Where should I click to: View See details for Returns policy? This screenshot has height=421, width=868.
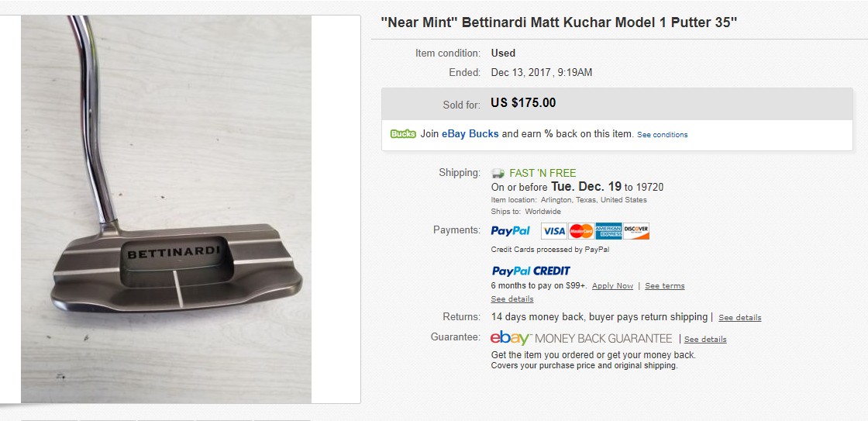(739, 318)
